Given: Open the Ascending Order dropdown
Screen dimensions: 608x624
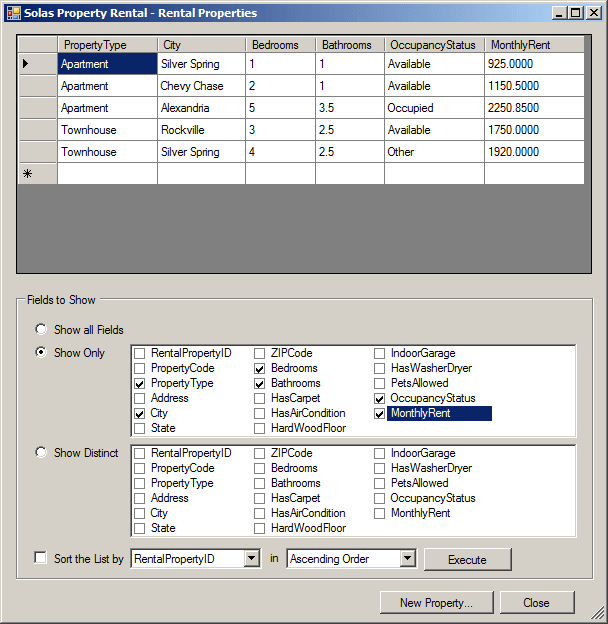Looking at the screenshot, I should (x=407, y=559).
